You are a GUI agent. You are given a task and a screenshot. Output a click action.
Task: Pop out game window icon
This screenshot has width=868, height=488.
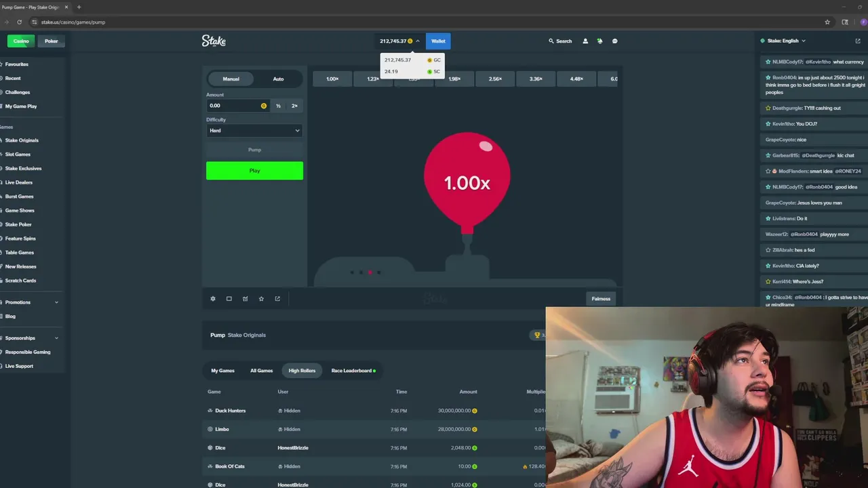pyautogui.click(x=277, y=299)
